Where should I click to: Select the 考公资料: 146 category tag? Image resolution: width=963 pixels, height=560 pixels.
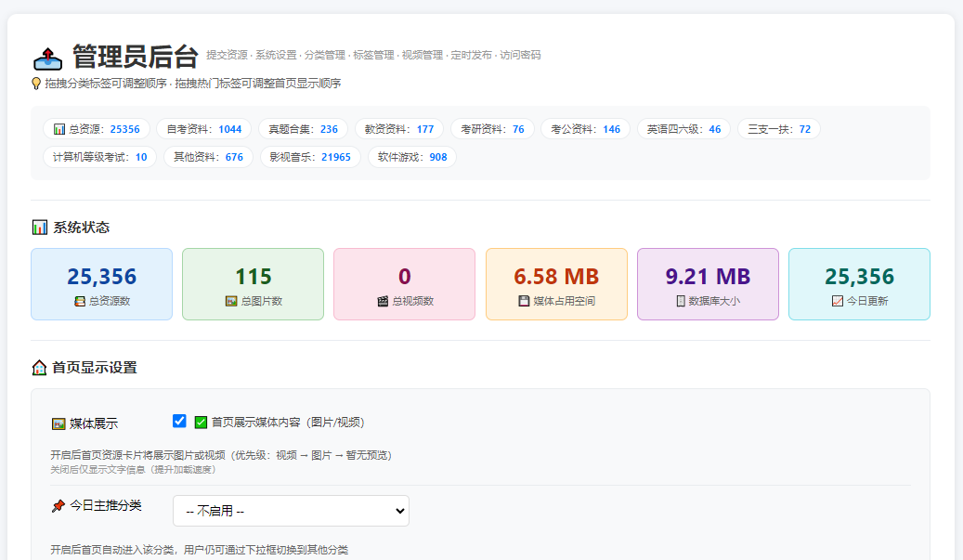(x=585, y=129)
